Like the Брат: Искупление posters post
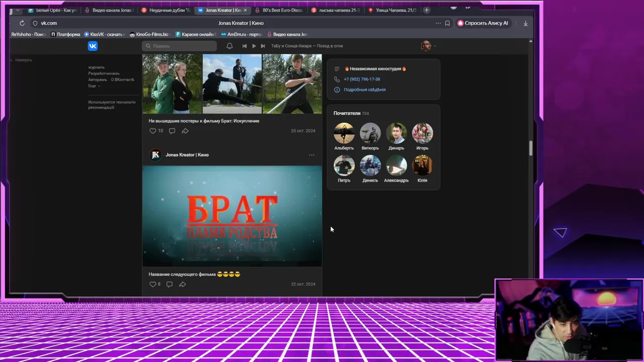The height and width of the screenshot is (362, 644). tap(153, 131)
